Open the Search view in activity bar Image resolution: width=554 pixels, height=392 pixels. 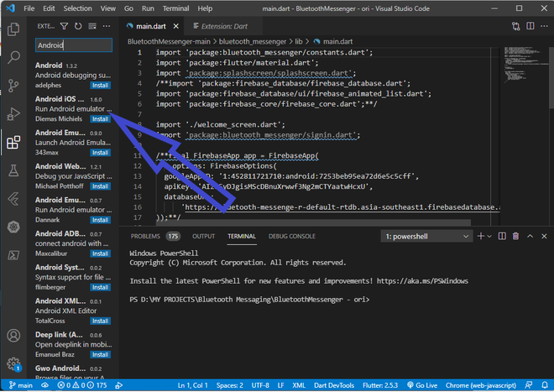click(x=13, y=57)
